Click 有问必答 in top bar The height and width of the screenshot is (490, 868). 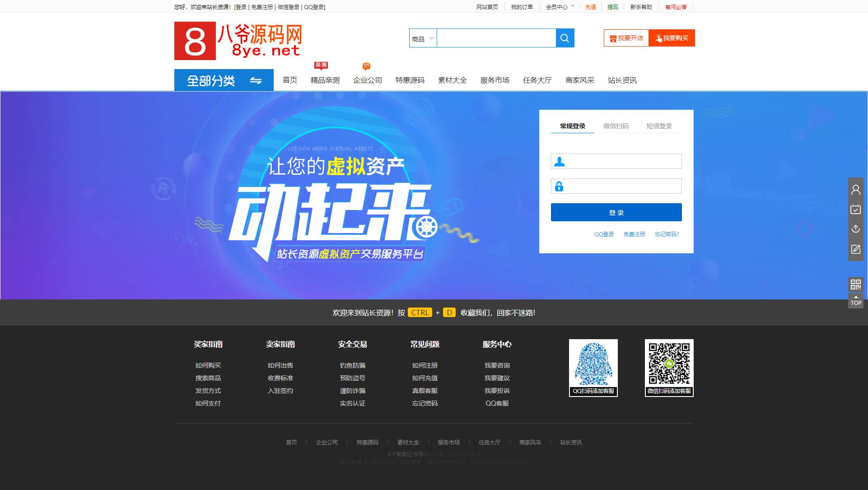pos(676,7)
